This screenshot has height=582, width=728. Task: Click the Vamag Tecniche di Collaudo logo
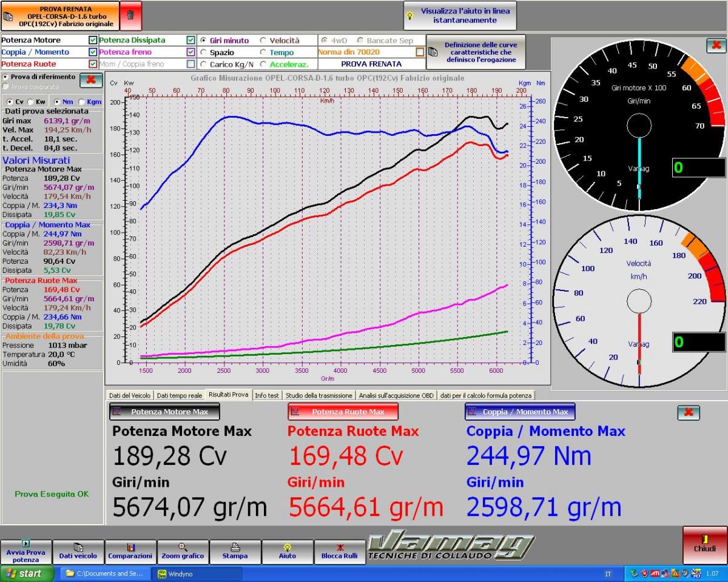451,547
